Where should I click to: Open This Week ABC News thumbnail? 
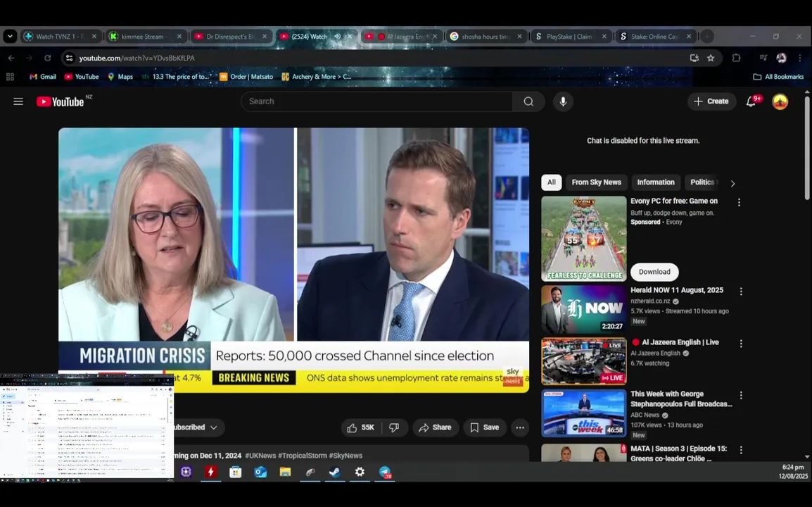(x=583, y=413)
